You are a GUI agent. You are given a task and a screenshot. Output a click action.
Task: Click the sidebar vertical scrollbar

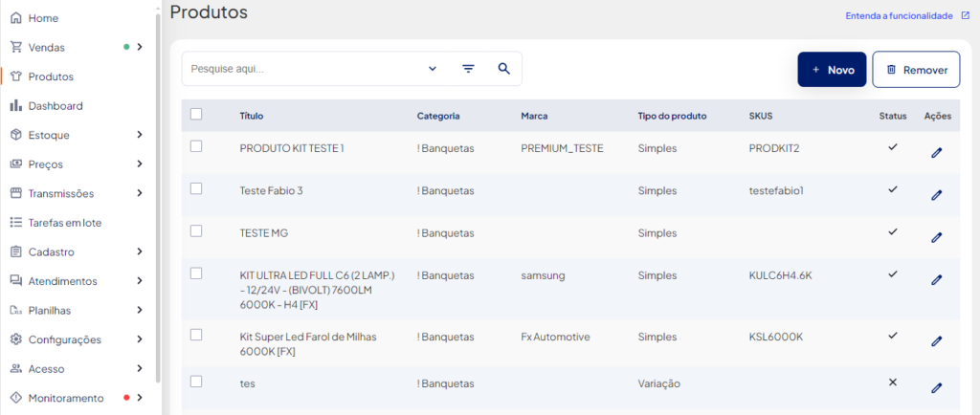point(158,197)
